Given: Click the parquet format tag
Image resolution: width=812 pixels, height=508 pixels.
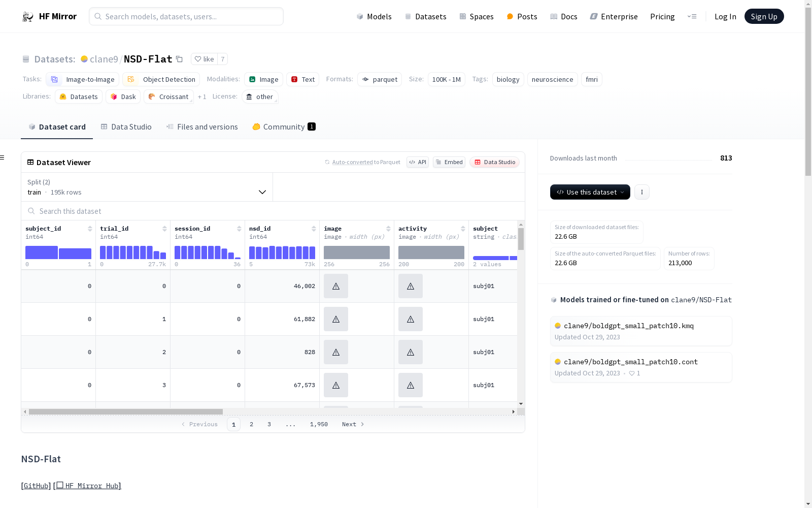Looking at the screenshot, I should pos(380,79).
